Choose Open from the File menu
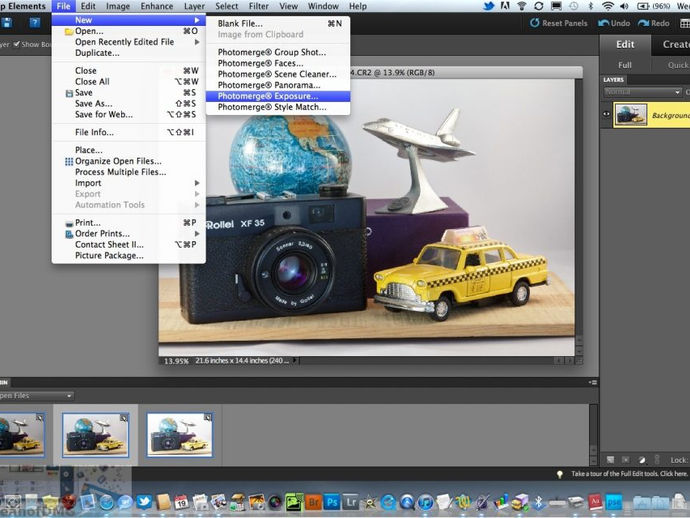Viewport: 690px width, 518px height. [128, 31]
